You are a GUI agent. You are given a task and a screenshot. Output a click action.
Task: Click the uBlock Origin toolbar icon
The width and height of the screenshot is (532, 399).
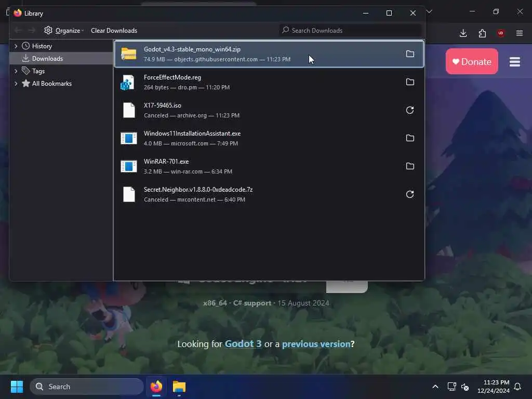501,33
